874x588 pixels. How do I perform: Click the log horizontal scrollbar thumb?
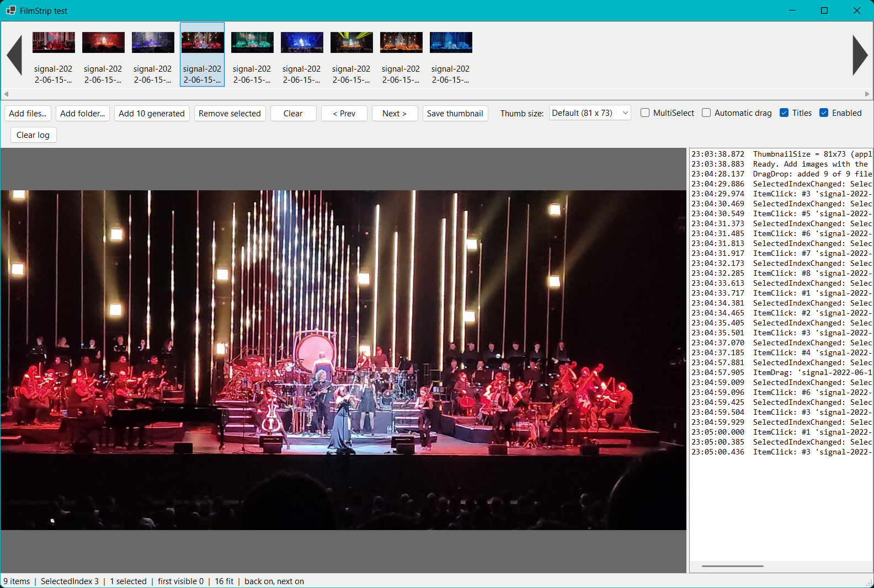coord(732,566)
